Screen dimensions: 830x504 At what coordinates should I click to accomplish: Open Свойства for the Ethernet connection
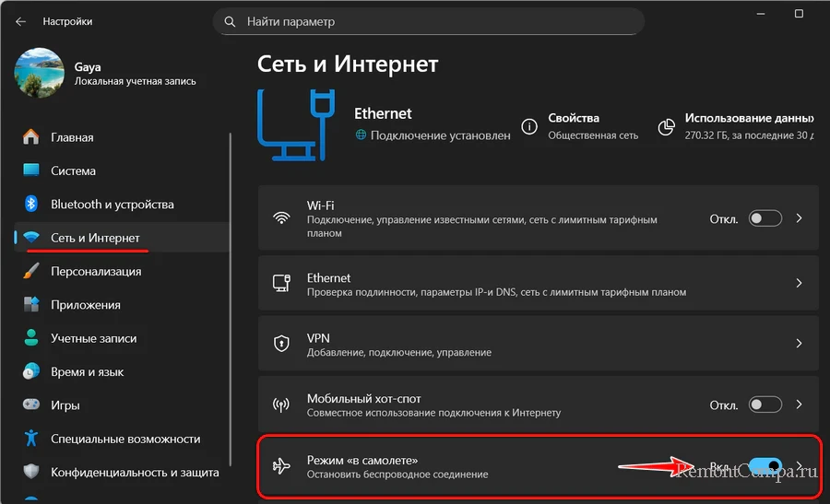tap(574, 118)
